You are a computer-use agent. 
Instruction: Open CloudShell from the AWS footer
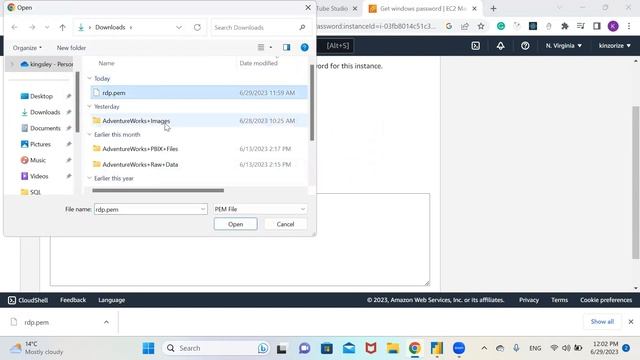28,300
